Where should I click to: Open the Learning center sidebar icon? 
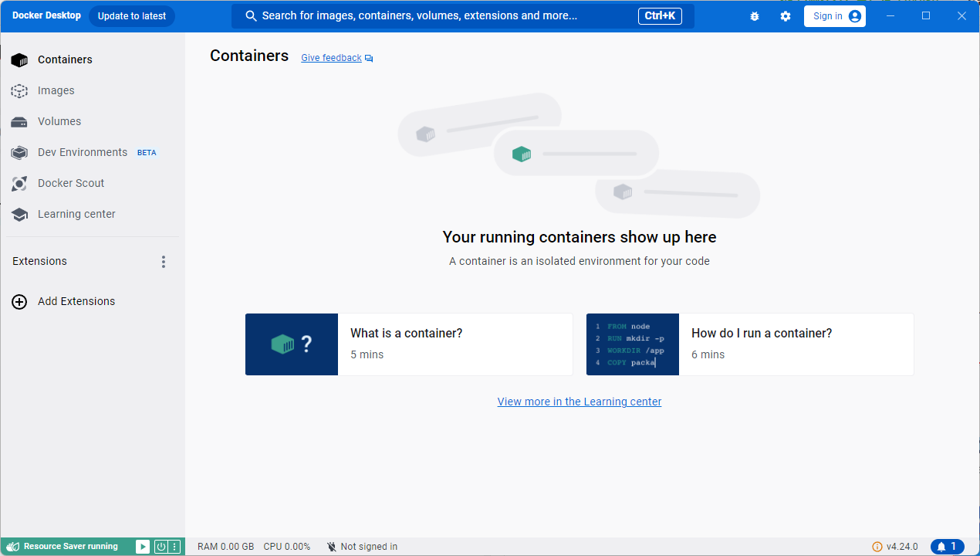pyautogui.click(x=19, y=214)
